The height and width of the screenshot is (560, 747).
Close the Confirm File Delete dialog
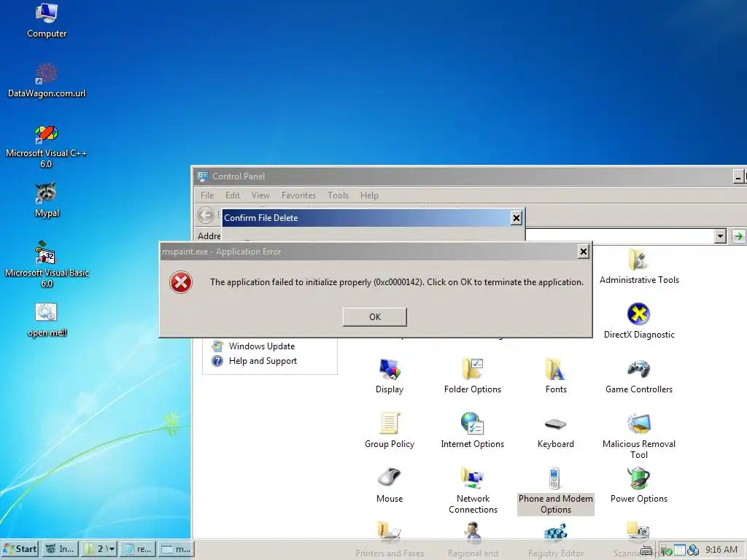coord(516,218)
